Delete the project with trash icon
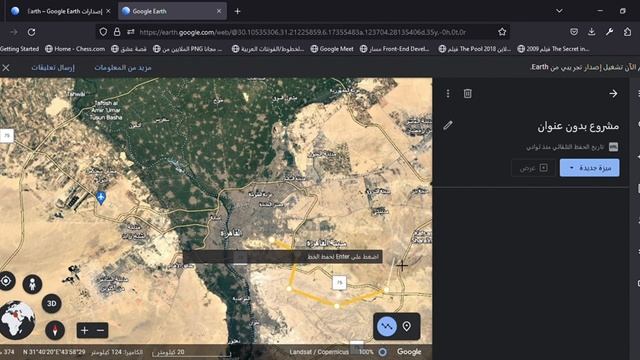 coord(467,93)
